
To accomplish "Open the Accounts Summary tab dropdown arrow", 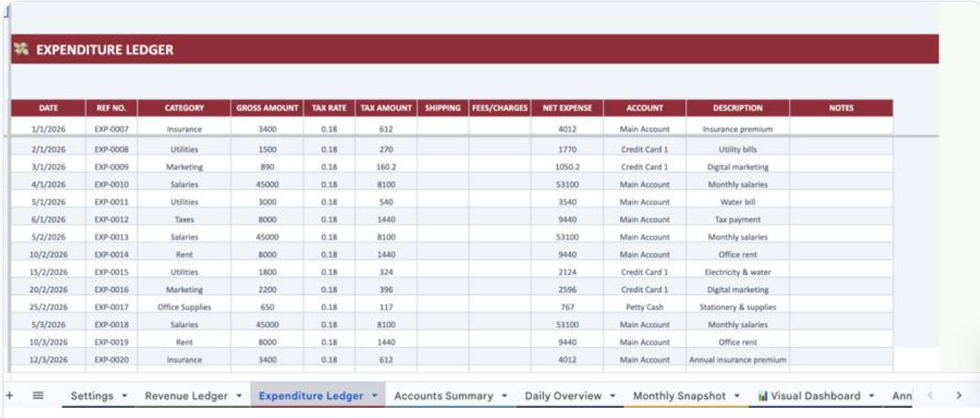I will [505, 396].
